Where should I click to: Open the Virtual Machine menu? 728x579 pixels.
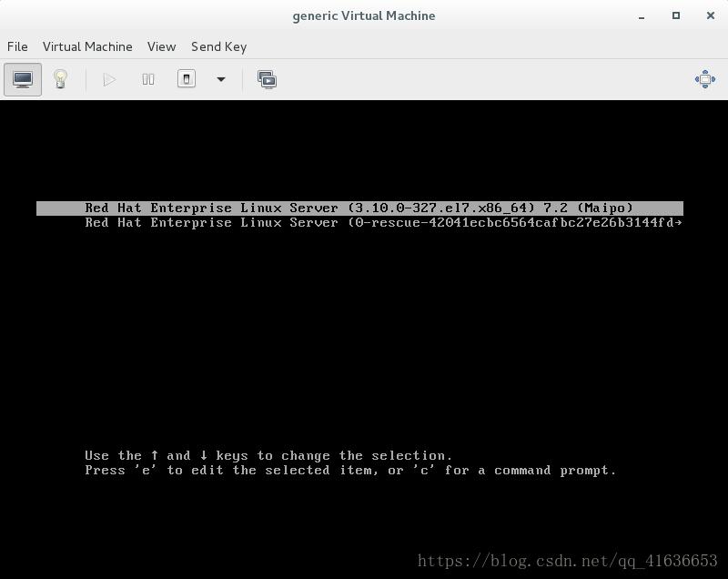coord(87,46)
